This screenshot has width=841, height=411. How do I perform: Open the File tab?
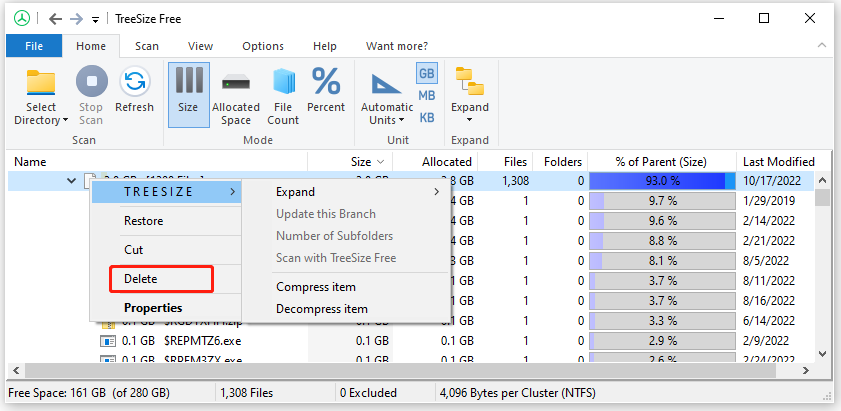tap(34, 46)
